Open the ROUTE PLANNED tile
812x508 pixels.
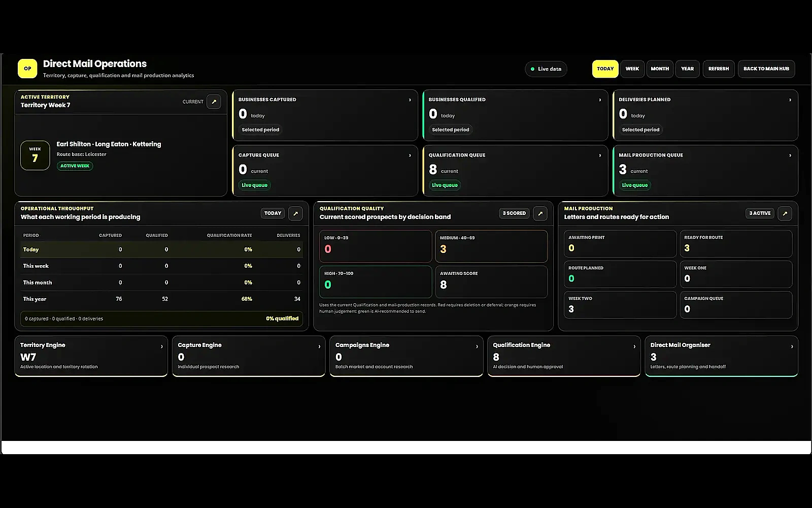pos(620,274)
